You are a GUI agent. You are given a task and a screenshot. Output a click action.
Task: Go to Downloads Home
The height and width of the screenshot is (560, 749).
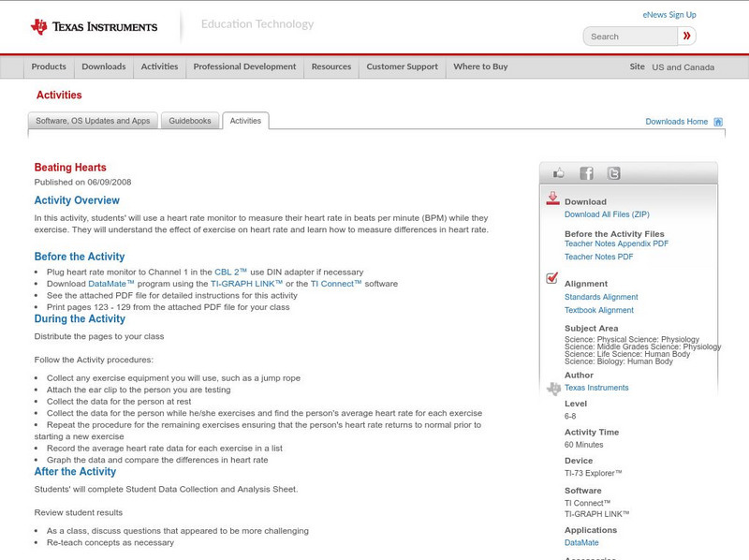[x=676, y=122]
